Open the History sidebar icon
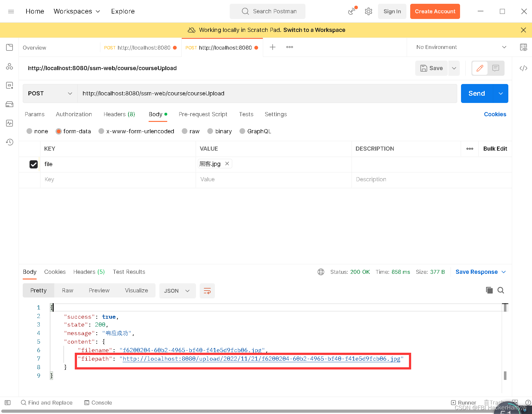The width and height of the screenshot is (532, 414). click(9, 142)
